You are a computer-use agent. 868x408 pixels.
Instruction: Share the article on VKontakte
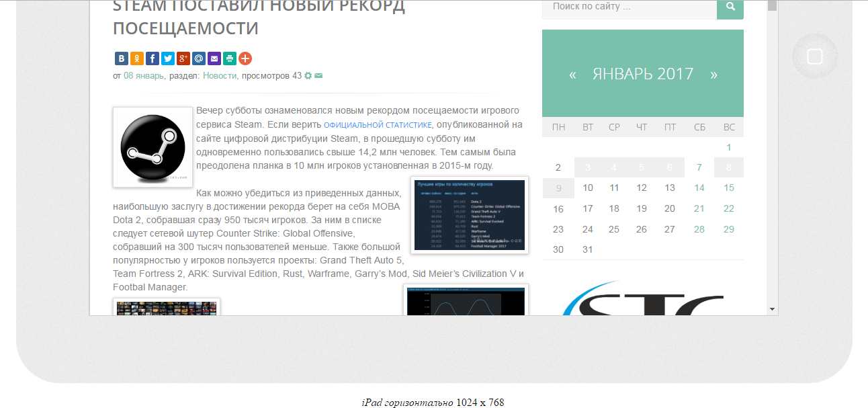pyautogui.click(x=121, y=58)
